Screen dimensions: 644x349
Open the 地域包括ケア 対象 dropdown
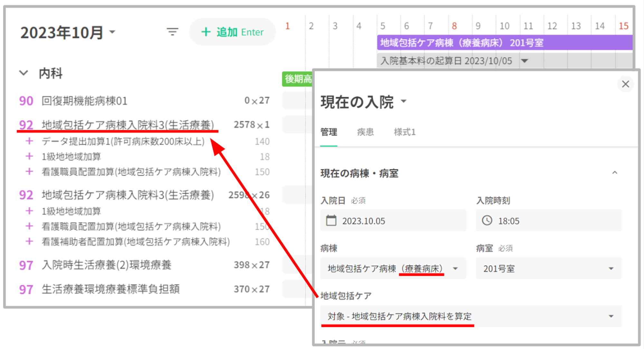point(611,316)
